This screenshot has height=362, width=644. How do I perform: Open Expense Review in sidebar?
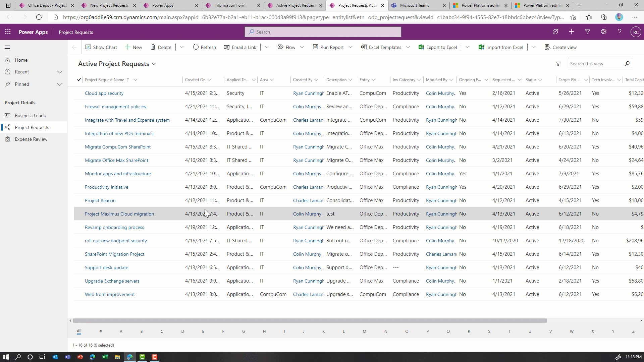click(34, 139)
